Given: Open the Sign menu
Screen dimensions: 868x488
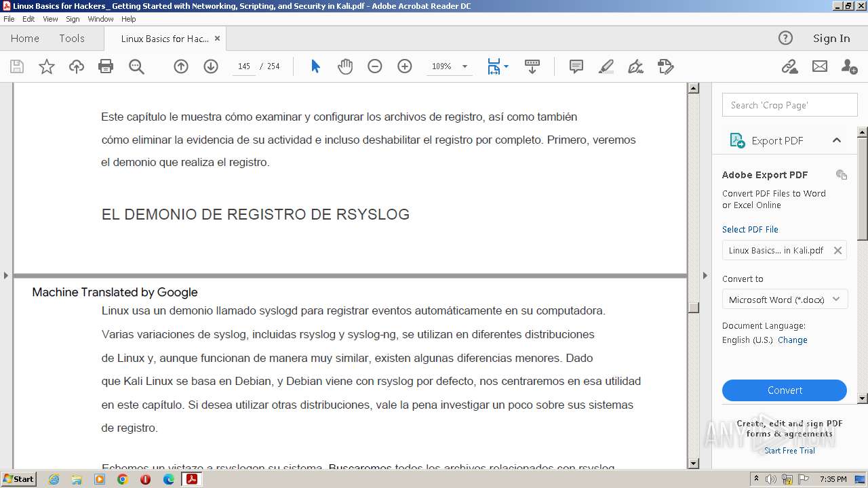Looking at the screenshot, I should (73, 19).
